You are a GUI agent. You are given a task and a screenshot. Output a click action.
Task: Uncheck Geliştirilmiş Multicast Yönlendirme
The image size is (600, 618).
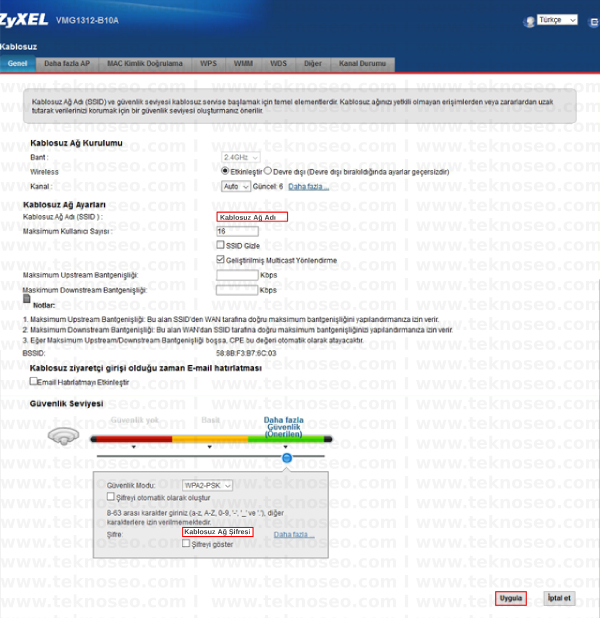[220, 259]
